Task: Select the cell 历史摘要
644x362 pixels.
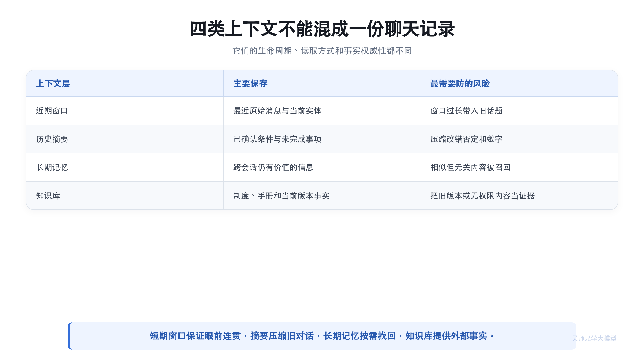Action: (x=125, y=139)
